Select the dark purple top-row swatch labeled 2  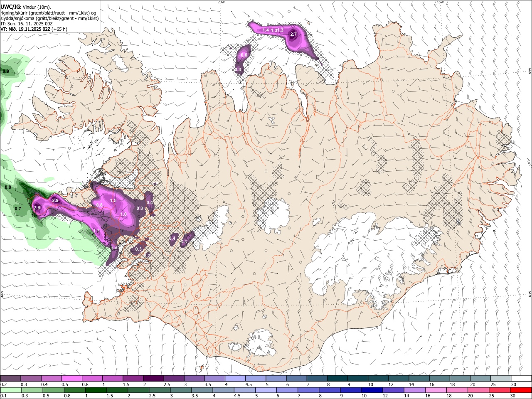(x=153, y=379)
